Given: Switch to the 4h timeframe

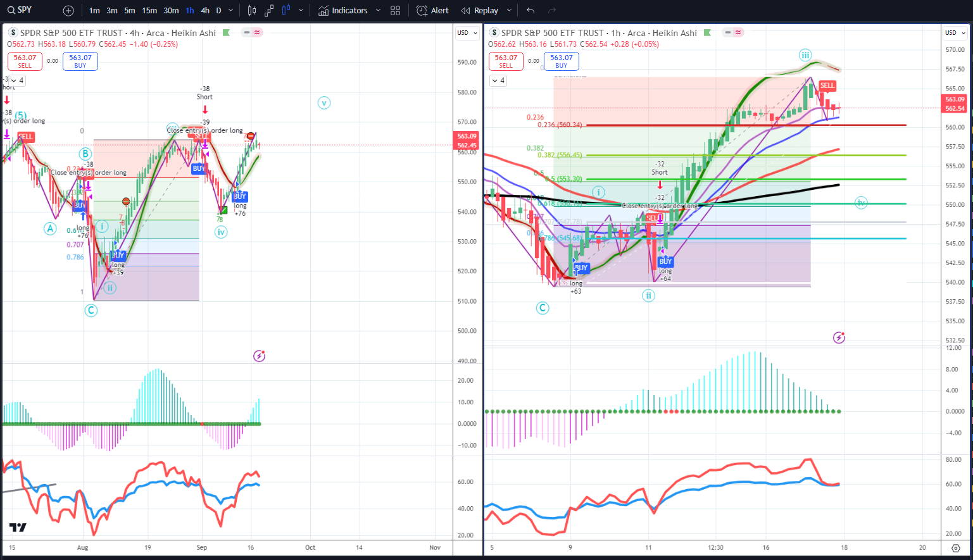Looking at the screenshot, I should (205, 11).
